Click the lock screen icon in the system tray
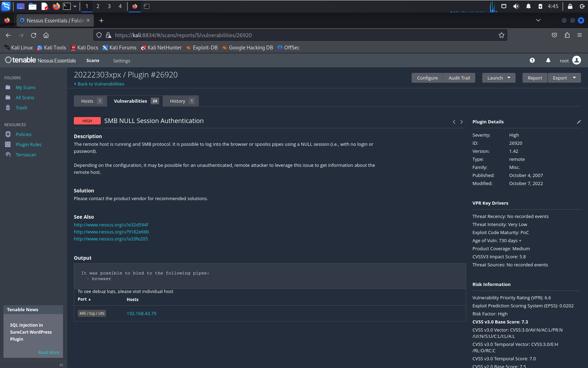 click(x=570, y=6)
